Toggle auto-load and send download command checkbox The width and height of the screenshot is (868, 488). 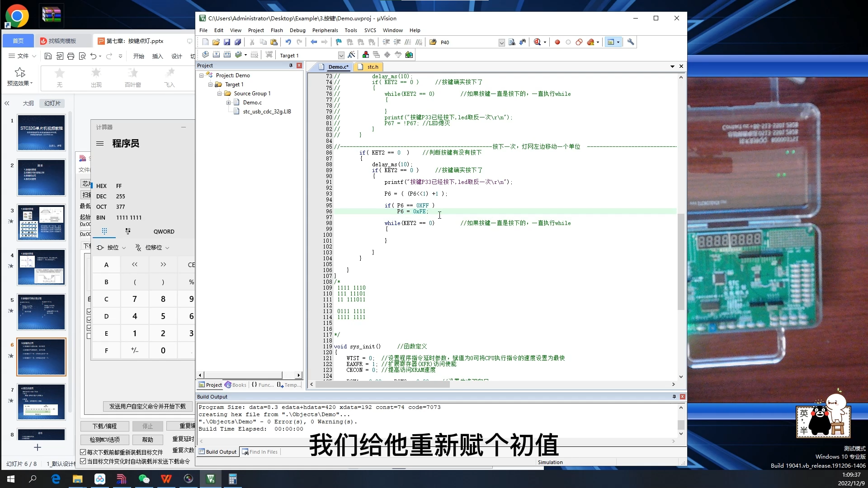[83, 461]
